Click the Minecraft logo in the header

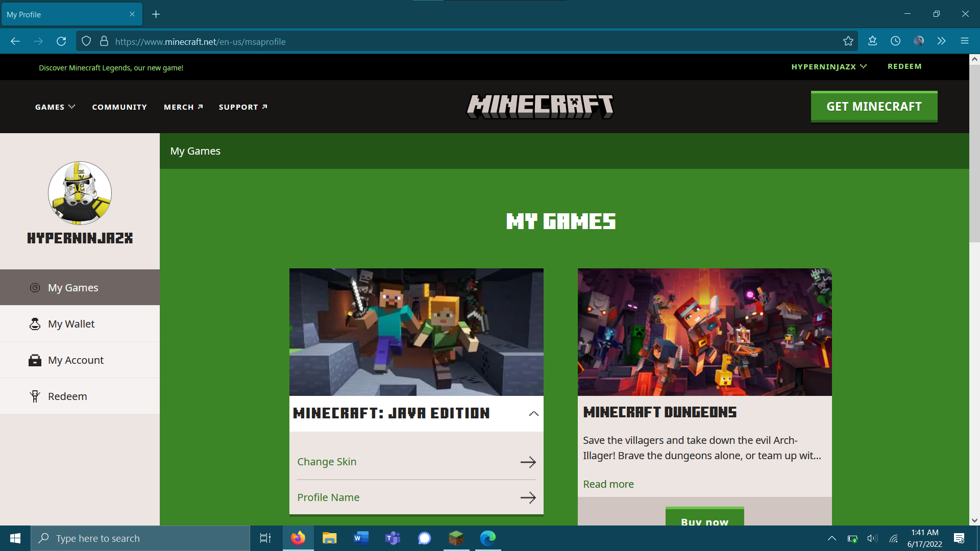pyautogui.click(x=540, y=106)
